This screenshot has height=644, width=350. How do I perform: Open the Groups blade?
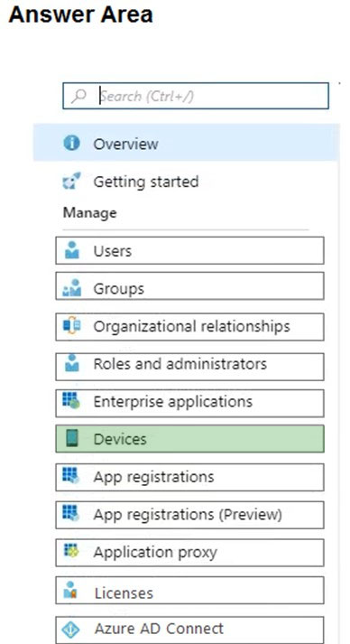click(189, 285)
